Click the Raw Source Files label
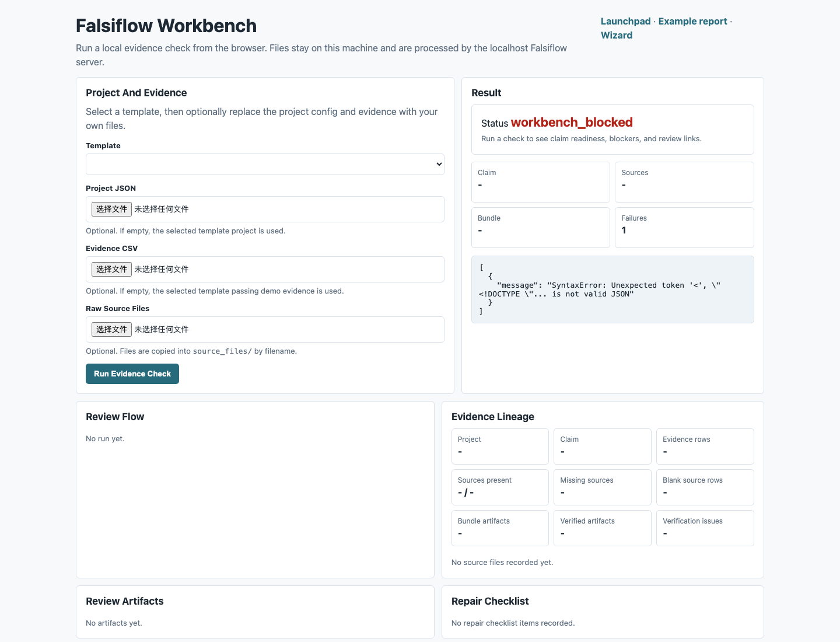This screenshot has height=642, width=840. click(x=117, y=308)
